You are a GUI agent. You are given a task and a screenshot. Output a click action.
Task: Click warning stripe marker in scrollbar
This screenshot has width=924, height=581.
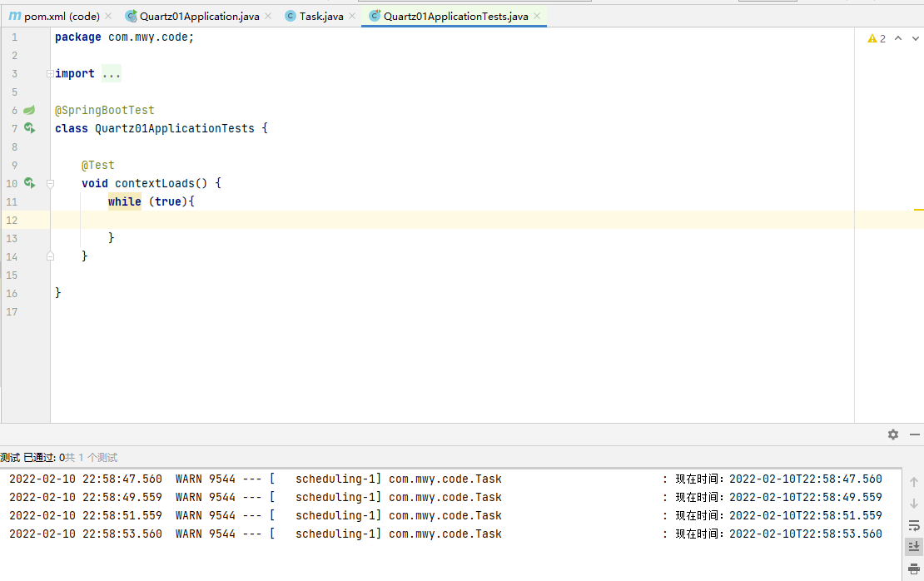coord(919,209)
